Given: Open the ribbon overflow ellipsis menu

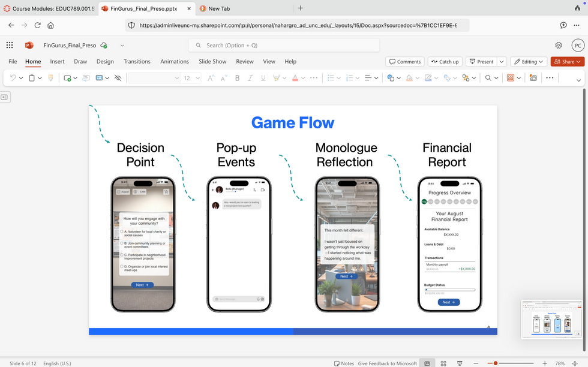Looking at the screenshot, I should click(x=550, y=78).
